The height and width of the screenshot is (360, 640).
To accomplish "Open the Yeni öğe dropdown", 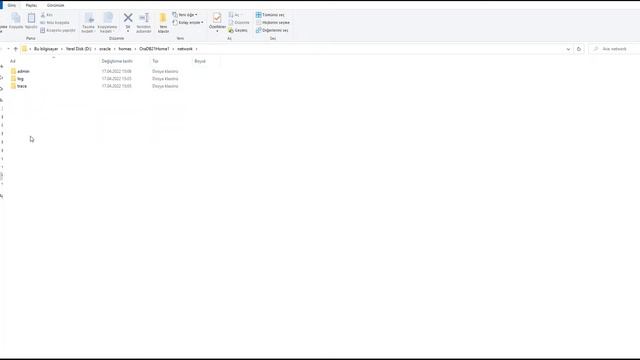I will 185,15.
